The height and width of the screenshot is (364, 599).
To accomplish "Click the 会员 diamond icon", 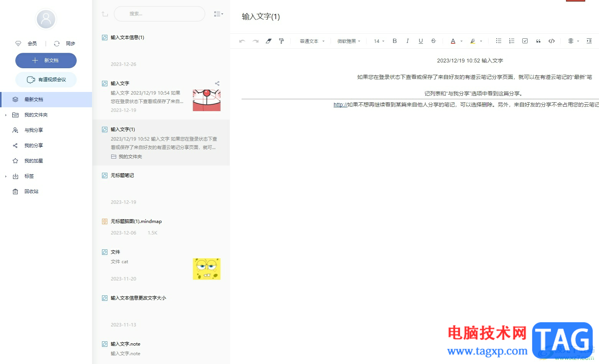I will [18, 43].
